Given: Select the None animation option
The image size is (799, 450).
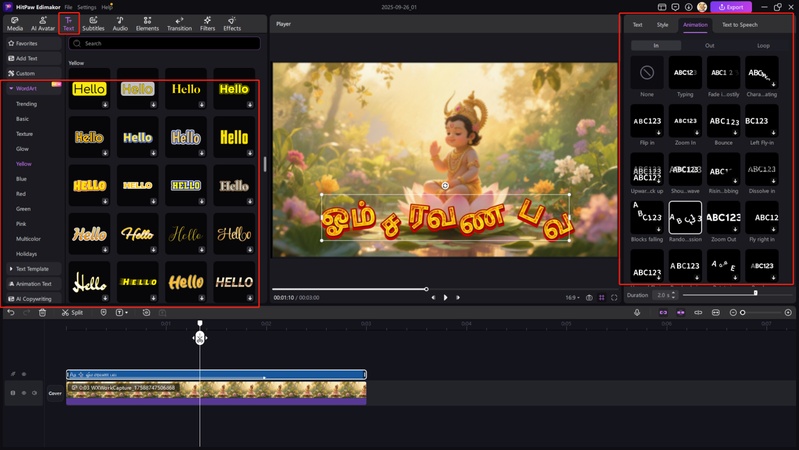Looking at the screenshot, I should (x=647, y=73).
